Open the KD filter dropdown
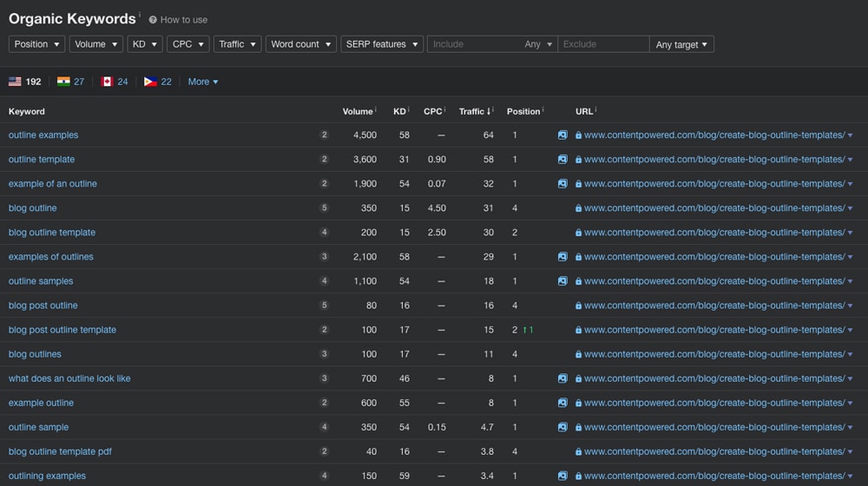Image resolution: width=868 pixels, height=486 pixels. click(x=144, y=44)
